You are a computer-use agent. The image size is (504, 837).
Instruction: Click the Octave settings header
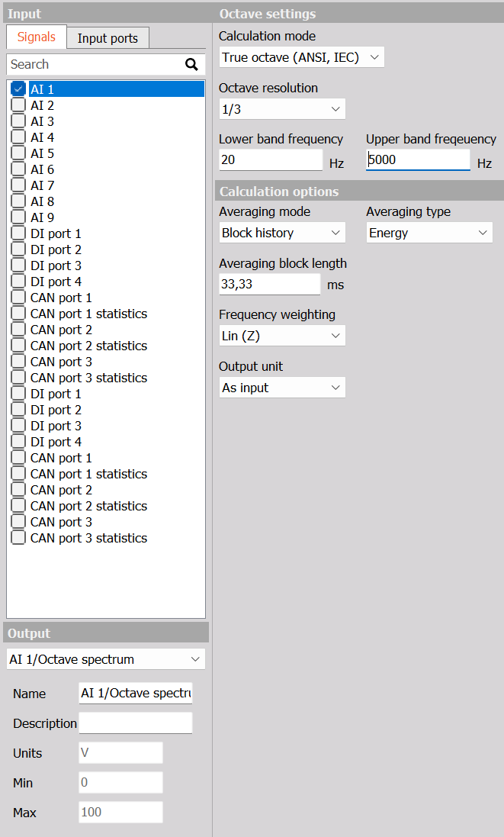pyautogui.click(x=358, y=14)
